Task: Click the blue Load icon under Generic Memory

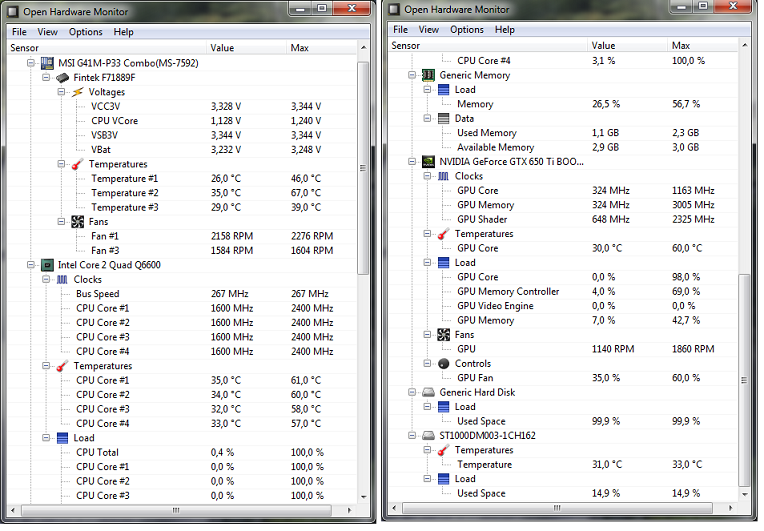Action: coord(443,90)
